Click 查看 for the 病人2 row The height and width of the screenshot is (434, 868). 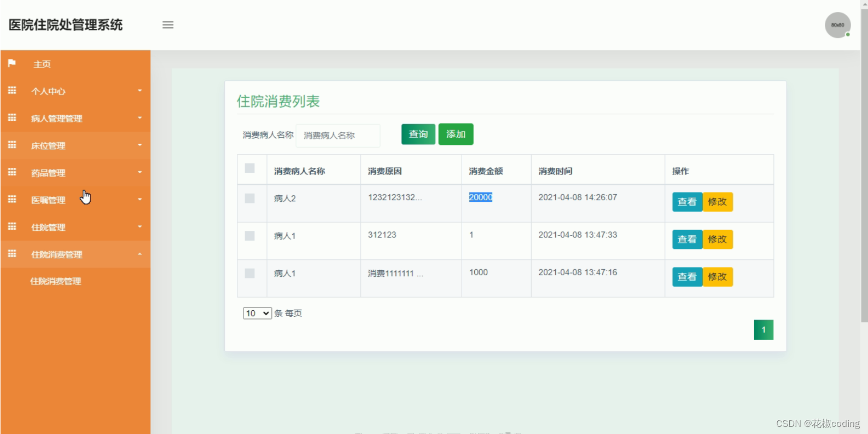687,202
